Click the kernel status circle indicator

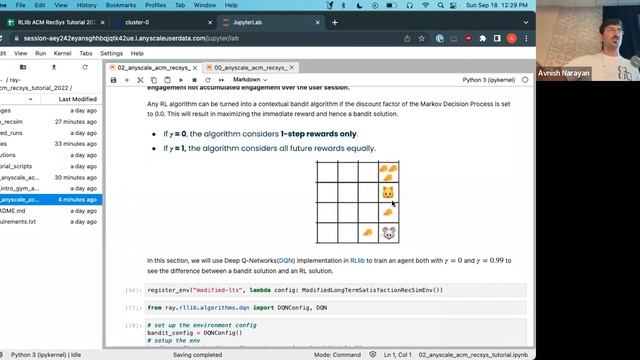pyautogui.click(x=525, y=80)
